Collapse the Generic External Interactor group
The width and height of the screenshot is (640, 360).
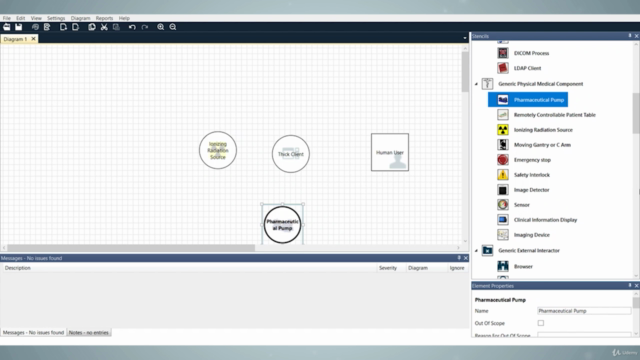coord(476,251)
